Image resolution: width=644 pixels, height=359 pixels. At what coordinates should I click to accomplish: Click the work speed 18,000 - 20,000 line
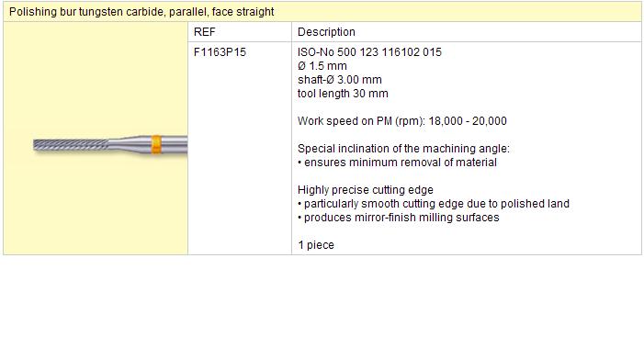401,121
